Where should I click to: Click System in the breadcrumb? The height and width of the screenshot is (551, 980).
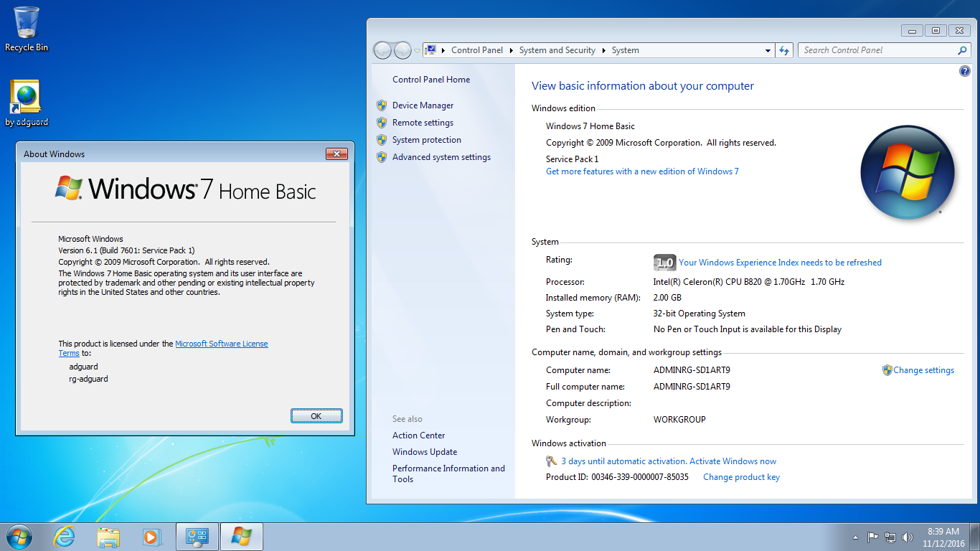click(625, 50)
